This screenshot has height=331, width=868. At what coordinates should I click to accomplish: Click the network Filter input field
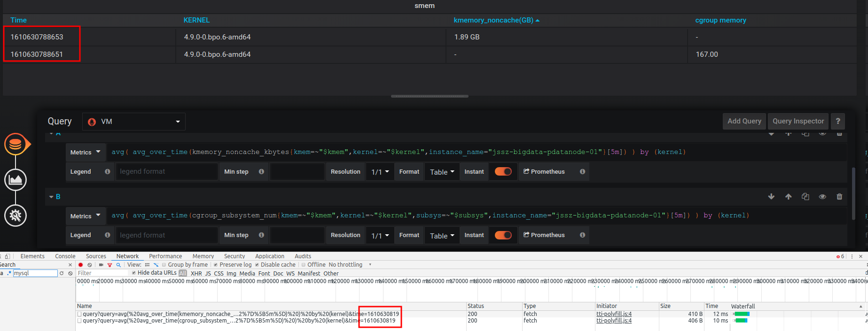click(x=102, y=273)
